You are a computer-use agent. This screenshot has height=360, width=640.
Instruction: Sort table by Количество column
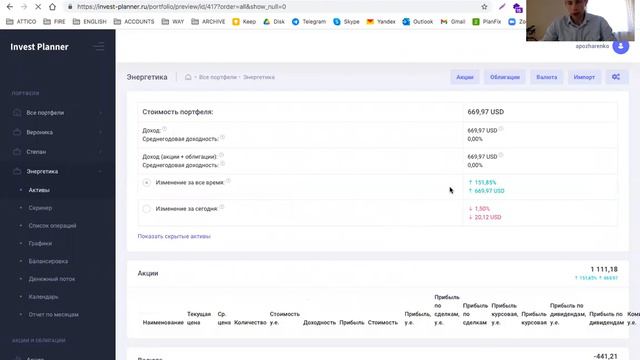point(250,322)
